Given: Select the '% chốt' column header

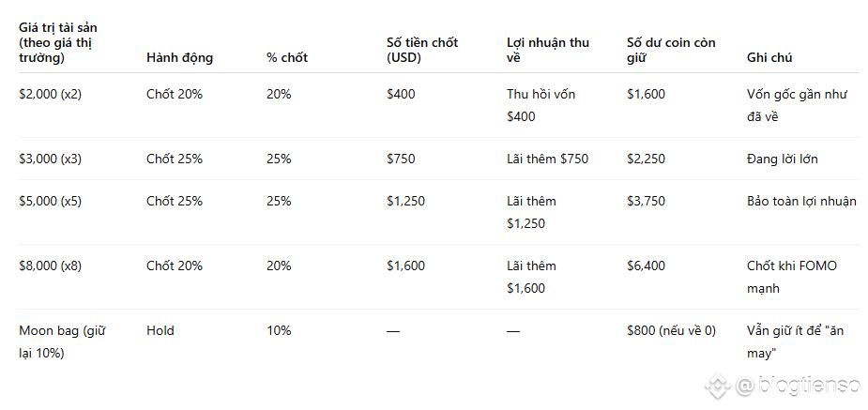Looking at the screenshot, I should point(287,57).
